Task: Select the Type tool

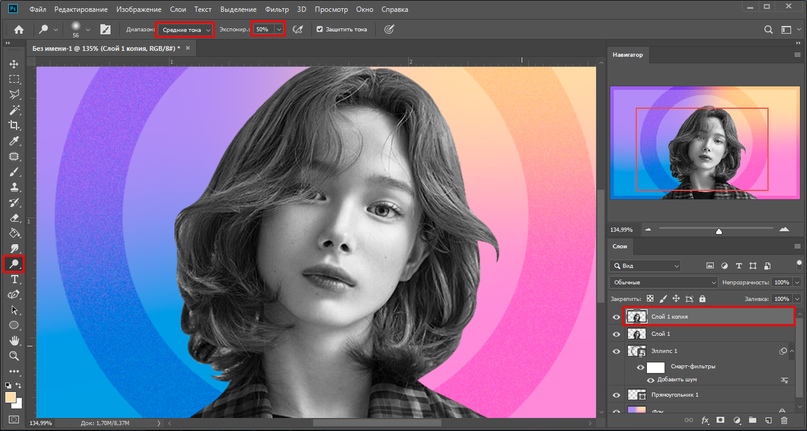Action: pyautogui.click(x=14, y=280)
